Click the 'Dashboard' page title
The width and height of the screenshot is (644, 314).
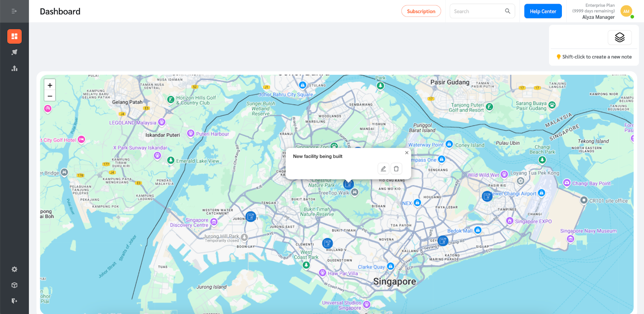(60, 11)
